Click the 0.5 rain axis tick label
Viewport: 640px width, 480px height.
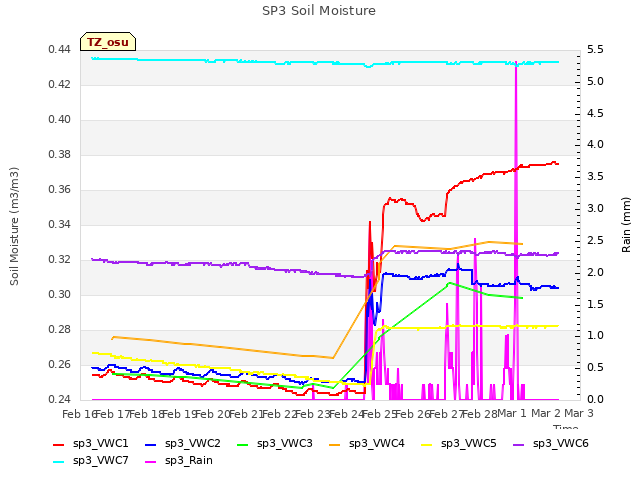click(x=595, y=368)
